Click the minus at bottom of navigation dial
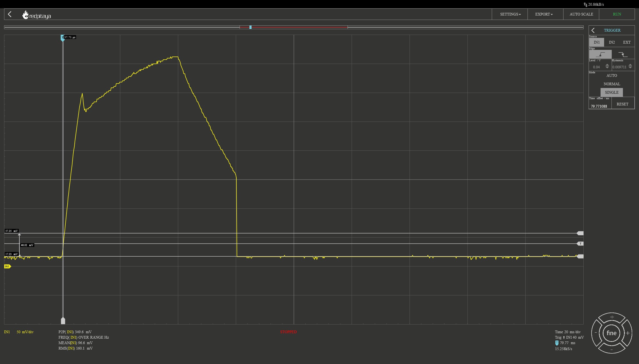 [612, 349]
